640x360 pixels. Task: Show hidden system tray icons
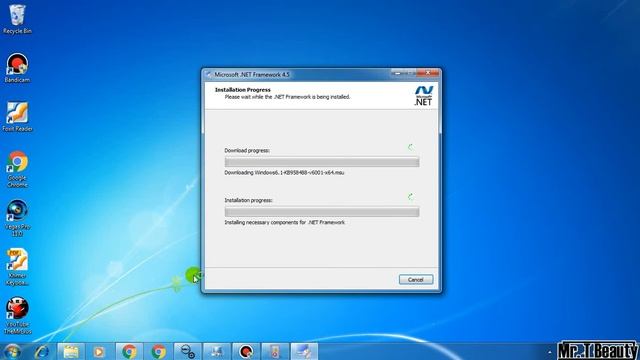[x=550, y=352]
